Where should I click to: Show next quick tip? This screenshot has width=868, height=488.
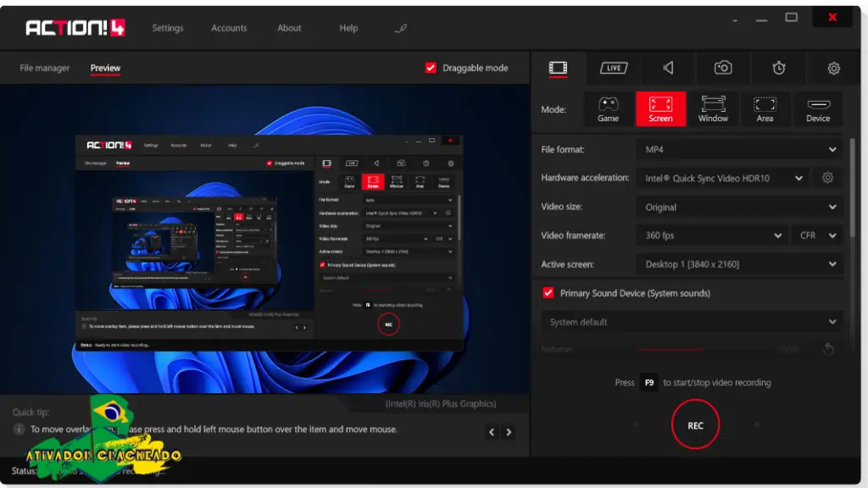coord(509,432)
